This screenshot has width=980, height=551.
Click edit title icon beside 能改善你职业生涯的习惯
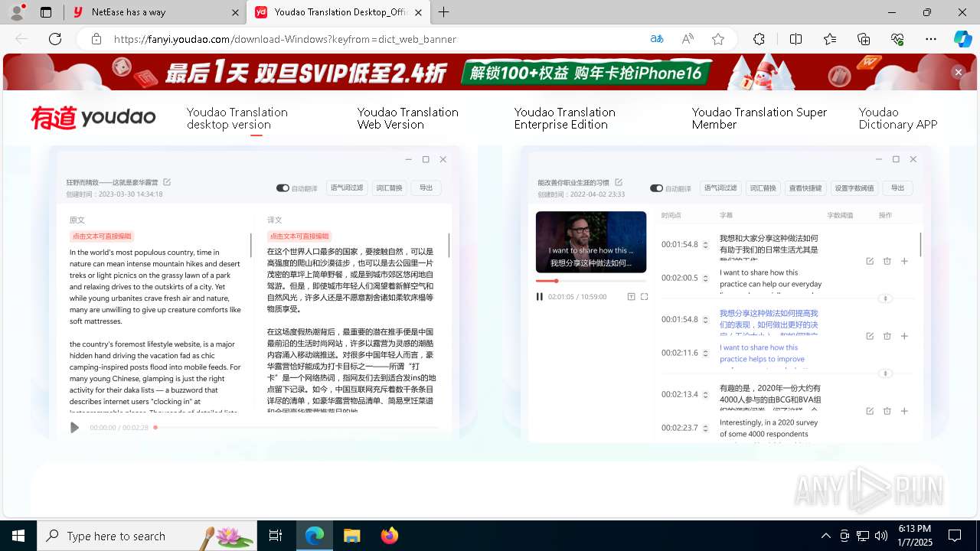(x=619, y=182)
